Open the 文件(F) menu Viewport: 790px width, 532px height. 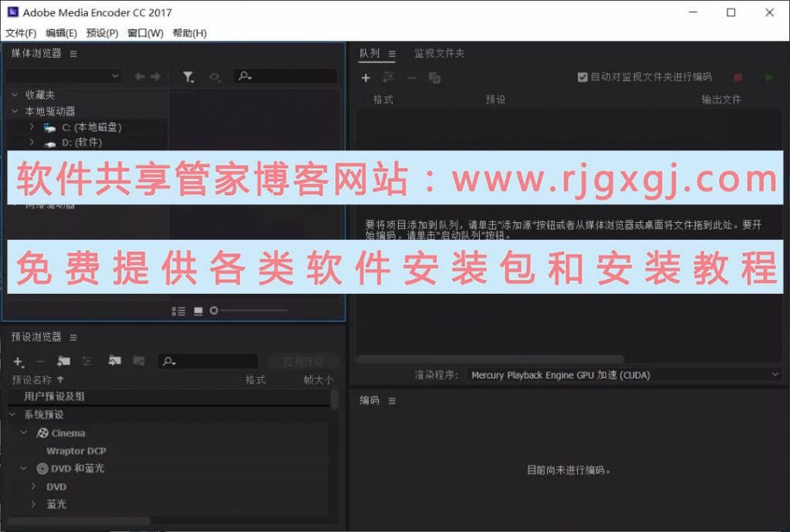[21, 33]
